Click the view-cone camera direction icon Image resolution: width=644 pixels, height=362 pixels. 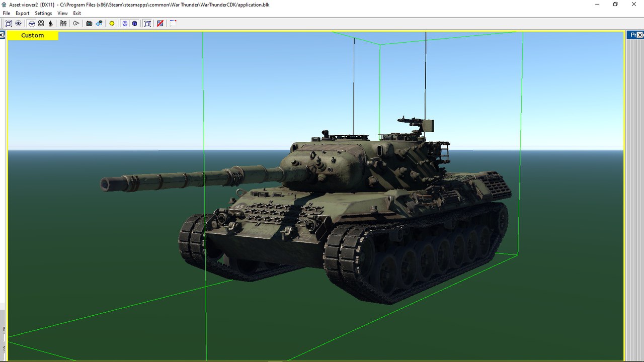[x=76, y=24]
